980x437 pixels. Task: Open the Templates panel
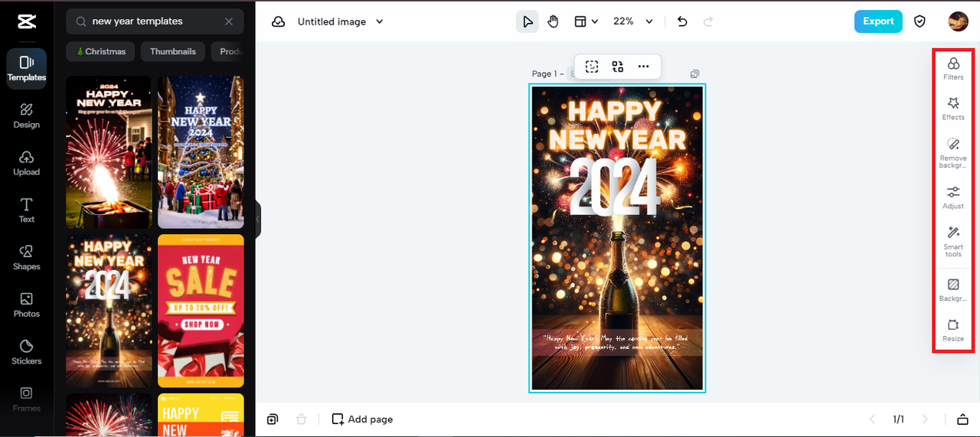(x=26, y=68)
